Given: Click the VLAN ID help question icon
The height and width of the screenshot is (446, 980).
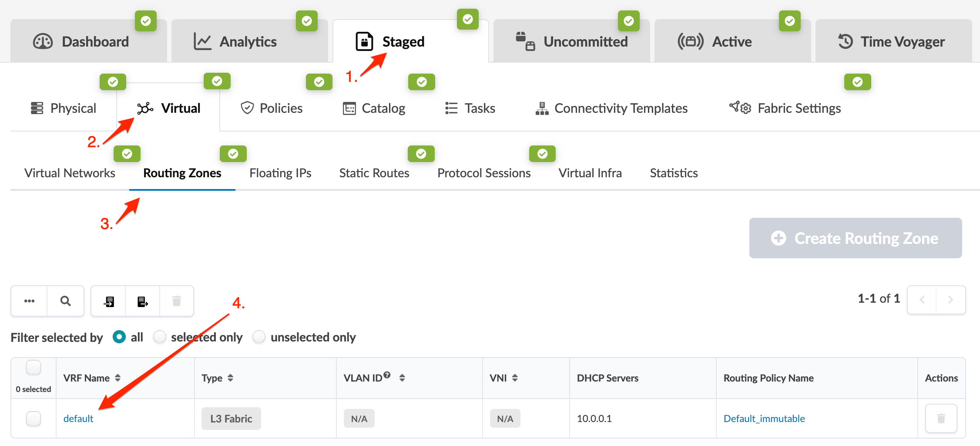Looking at the screenshot, I should click(x=387, y=375).
